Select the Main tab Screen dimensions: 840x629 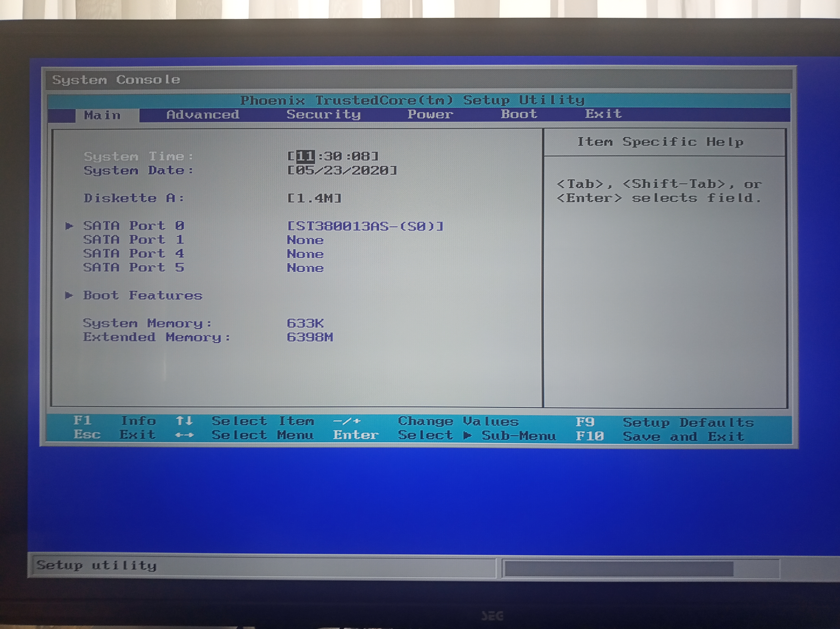(102, 115)
